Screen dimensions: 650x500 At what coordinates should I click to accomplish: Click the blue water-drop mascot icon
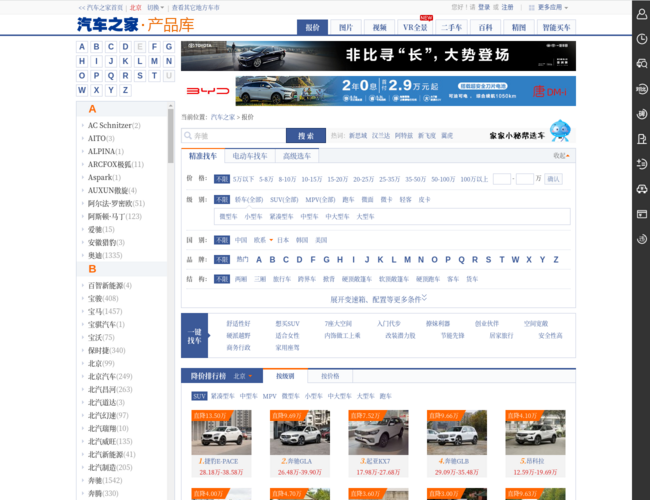click(x=560, y=131)
